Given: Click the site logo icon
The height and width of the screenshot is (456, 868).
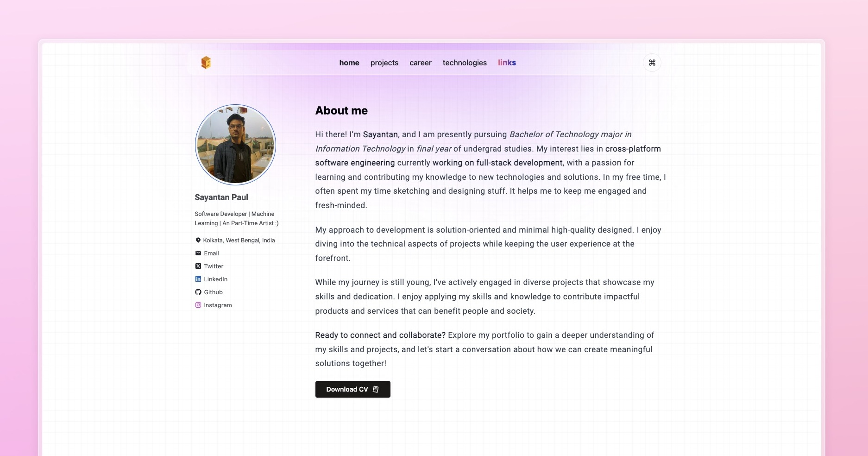Looking at the screenshot, I should (206, 62).
